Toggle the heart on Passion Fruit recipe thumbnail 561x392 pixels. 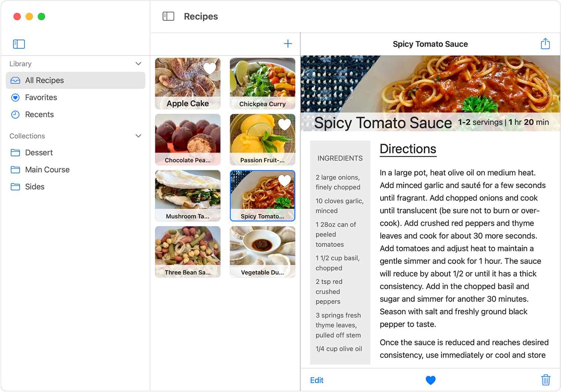point(284,124)
